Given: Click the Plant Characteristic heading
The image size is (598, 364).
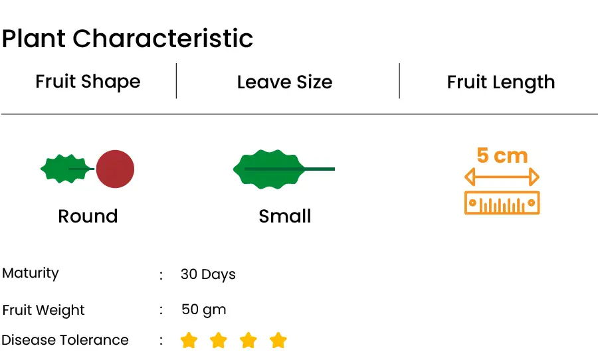Looking at the screenshot, I should point(128,39).
